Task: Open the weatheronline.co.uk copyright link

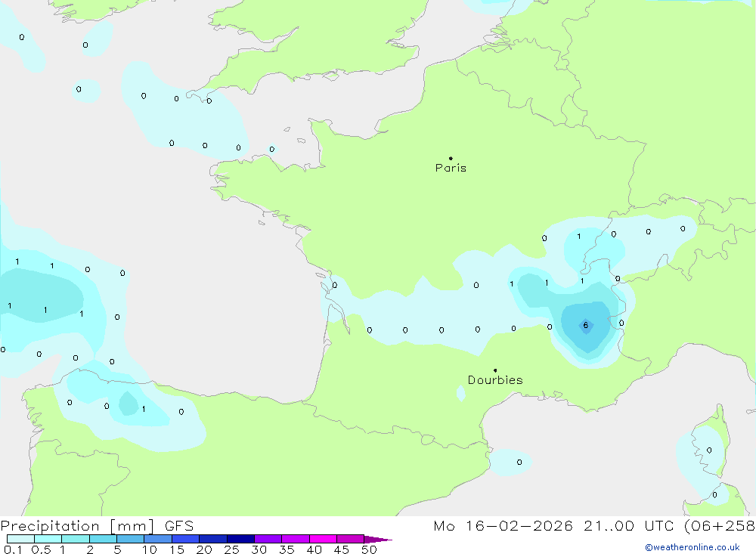Action: click(x=692, y=547)
